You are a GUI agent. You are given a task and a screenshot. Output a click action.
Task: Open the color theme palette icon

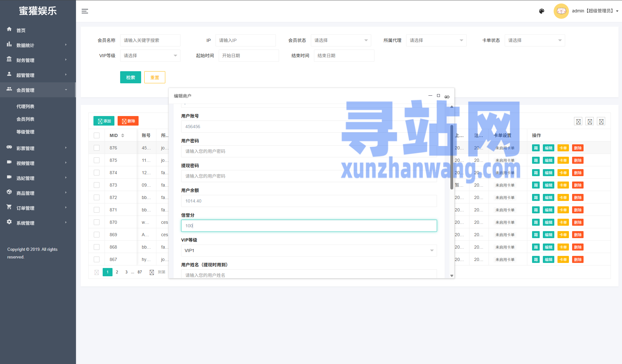[542, 11]
